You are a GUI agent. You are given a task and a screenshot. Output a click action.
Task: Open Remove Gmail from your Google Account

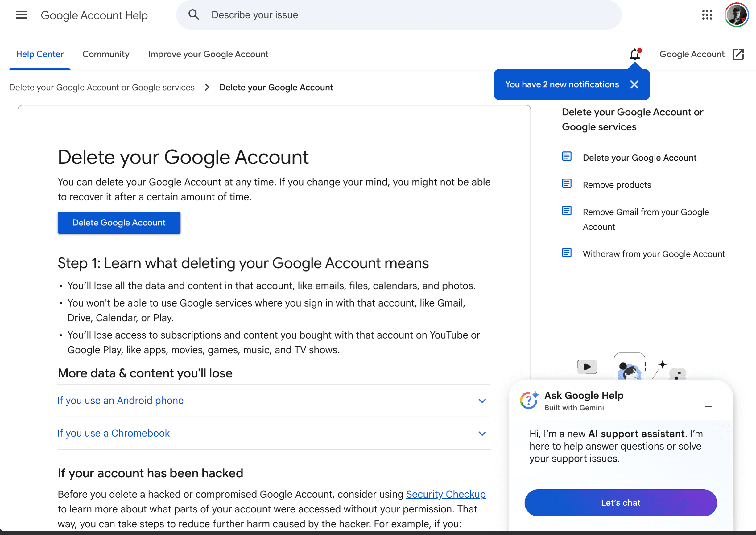click(x=646, y=220)
